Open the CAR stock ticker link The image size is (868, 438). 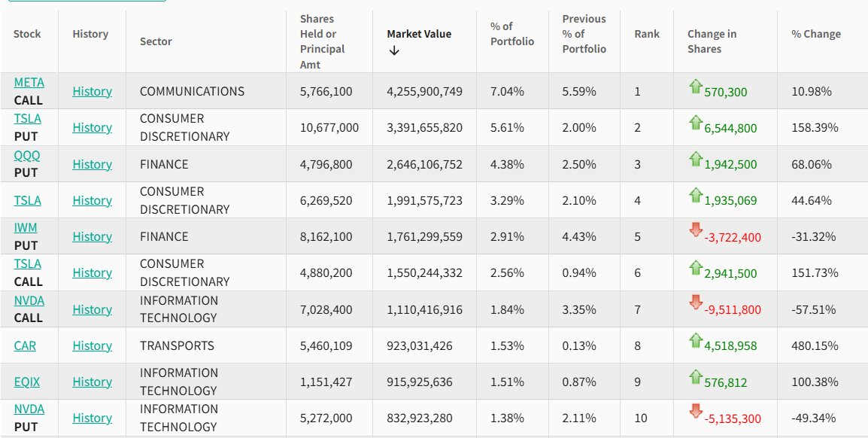tap(25, 345)
